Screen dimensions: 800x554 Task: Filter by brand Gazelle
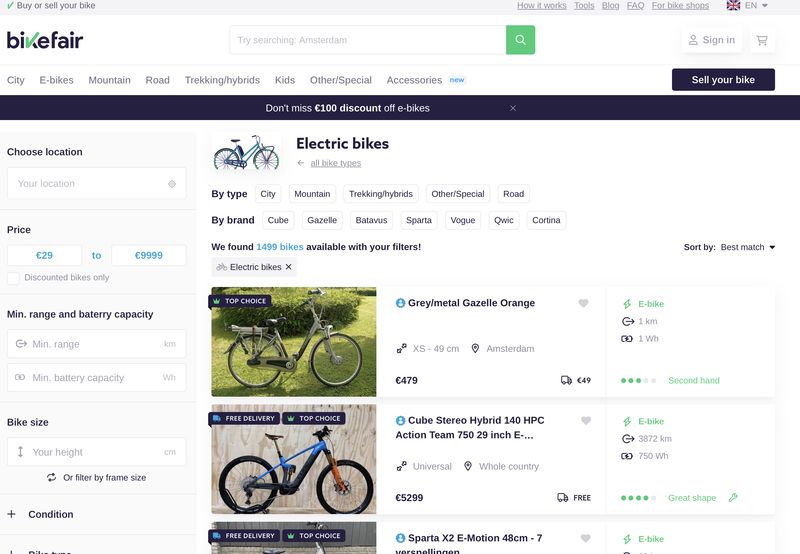[x=322, y=220]
